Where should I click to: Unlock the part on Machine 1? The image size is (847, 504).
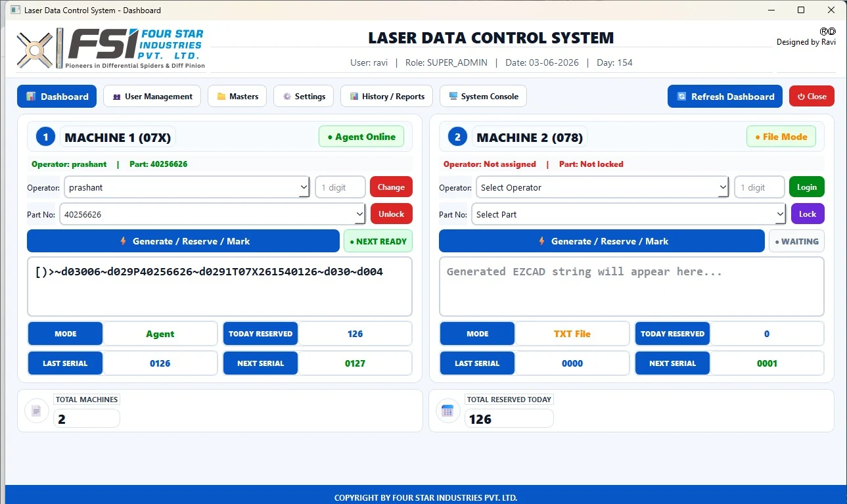391,214
